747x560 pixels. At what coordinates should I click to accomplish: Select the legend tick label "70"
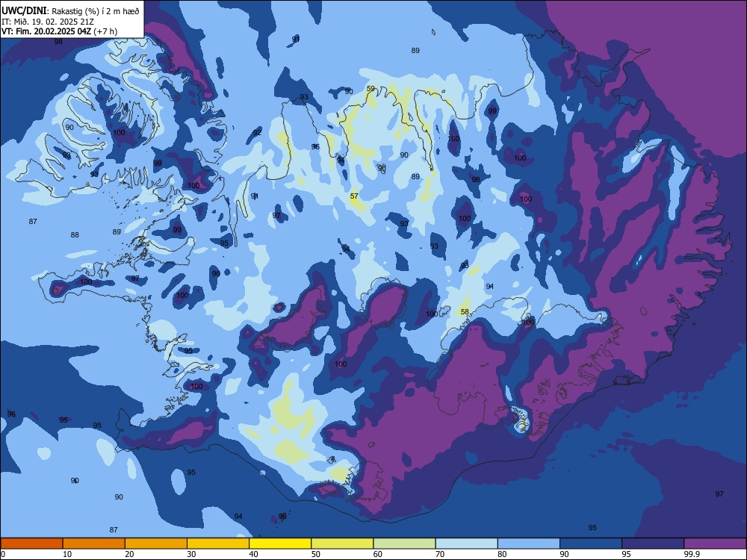(440, 554)
